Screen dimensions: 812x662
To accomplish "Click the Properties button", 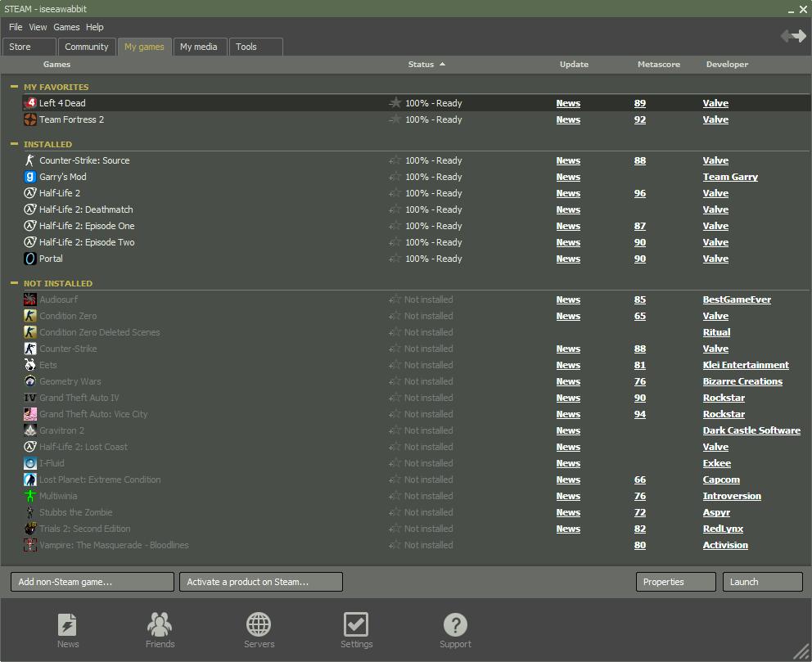I will point(676,582).
